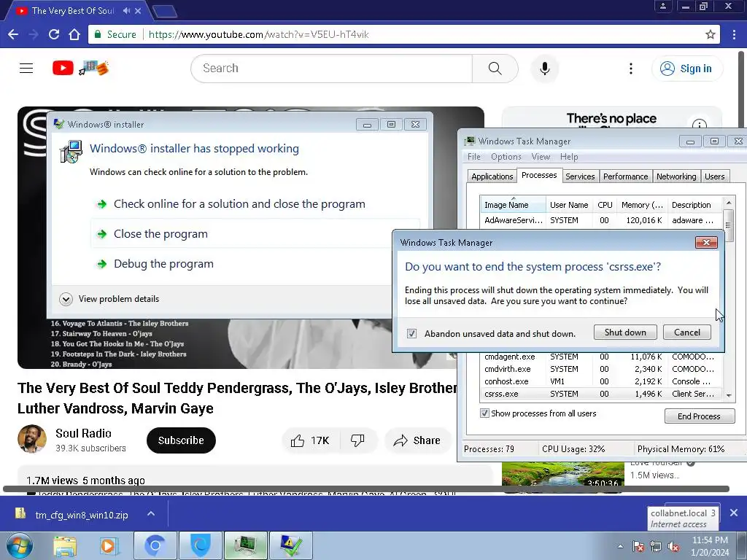Select csrss.exe row in process list
The image size is (747, 560).
coord(601,394)
